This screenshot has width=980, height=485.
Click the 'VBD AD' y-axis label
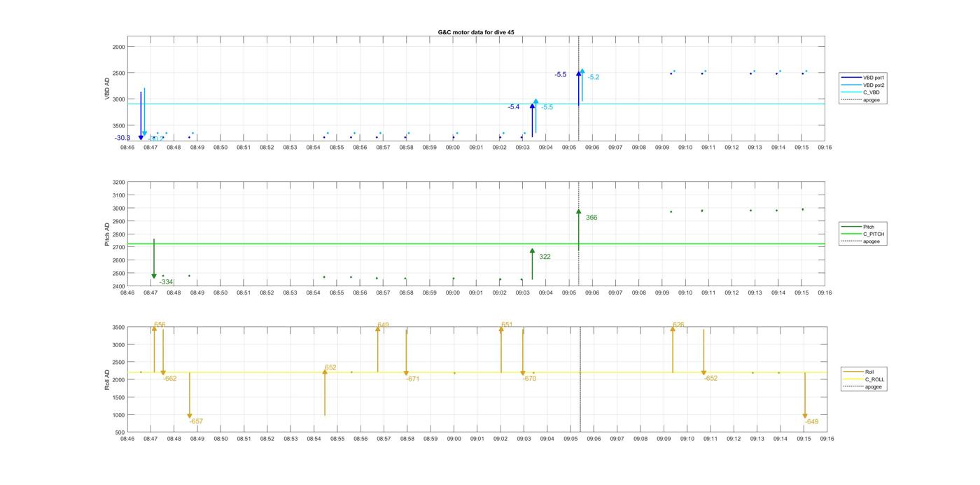(108, 89)
